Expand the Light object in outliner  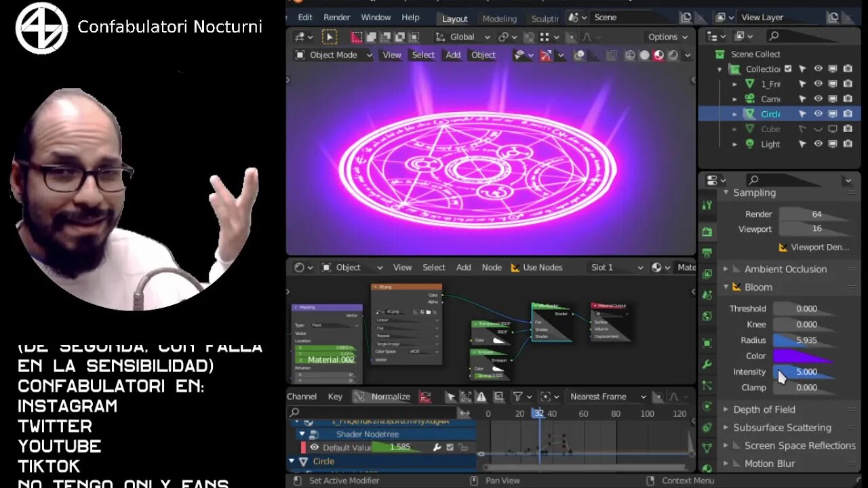click(x=734, y=144)
